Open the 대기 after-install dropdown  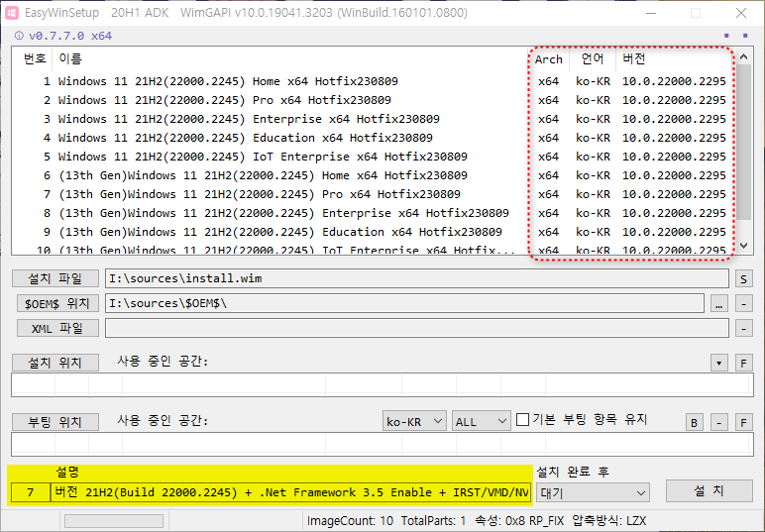point(593,493)
